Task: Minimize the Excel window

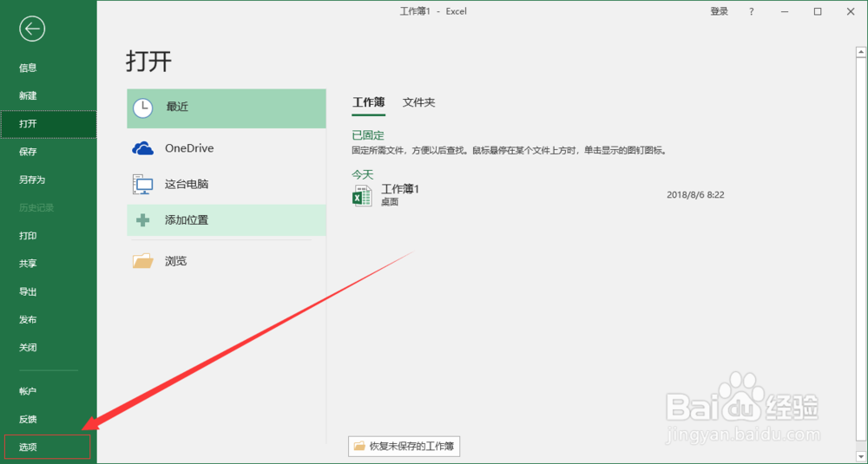Action: tap(785, 11)
